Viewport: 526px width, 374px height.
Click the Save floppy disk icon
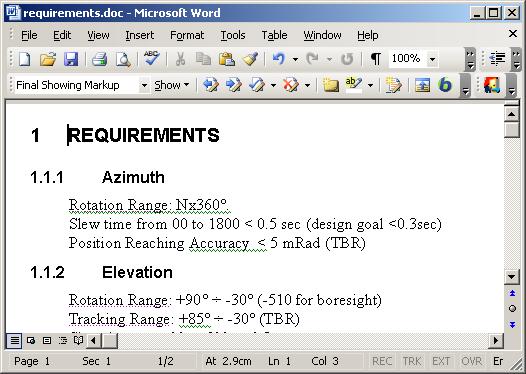[71, 59]
